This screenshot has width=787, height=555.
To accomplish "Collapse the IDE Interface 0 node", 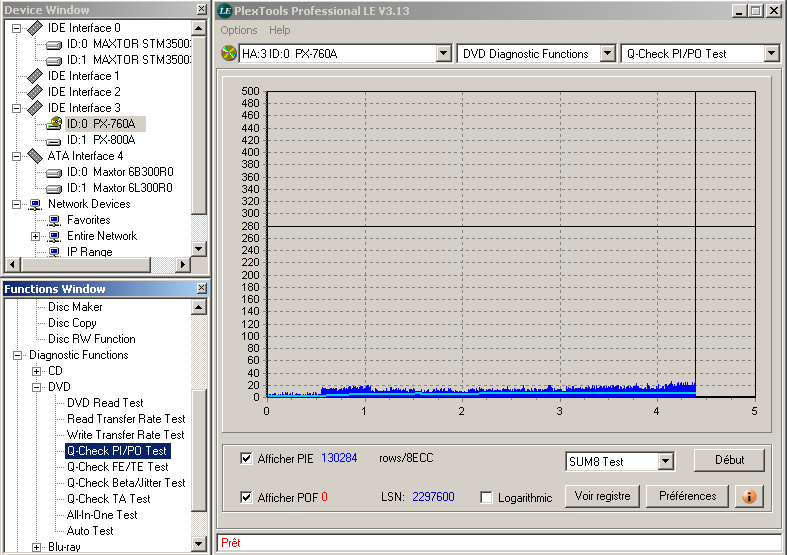I will pyautogui.click(x=17, y=28).
